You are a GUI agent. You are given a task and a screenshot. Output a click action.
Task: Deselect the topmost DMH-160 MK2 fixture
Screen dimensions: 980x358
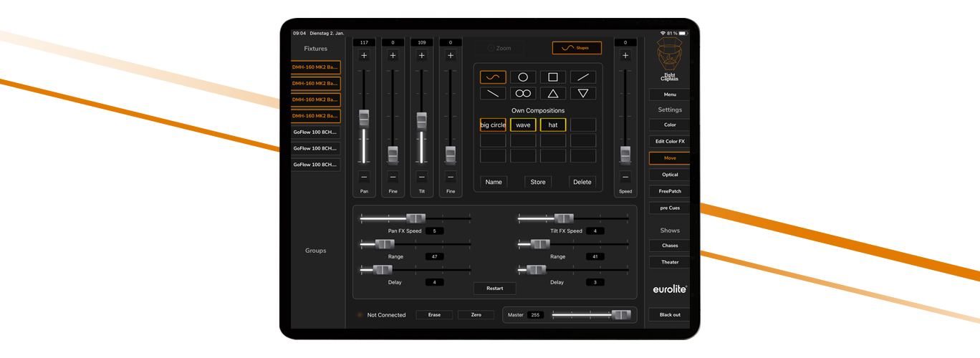[315, 67]
